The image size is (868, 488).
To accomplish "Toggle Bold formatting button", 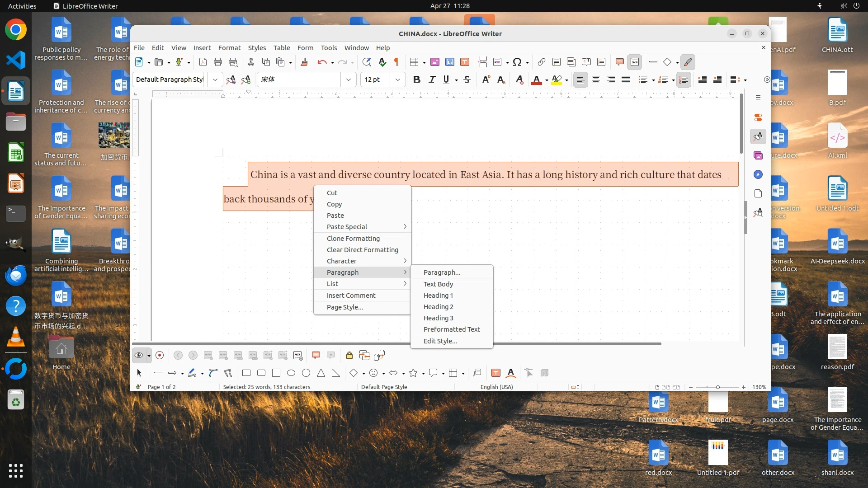I will pyautogui.click(x=416, y=80).
